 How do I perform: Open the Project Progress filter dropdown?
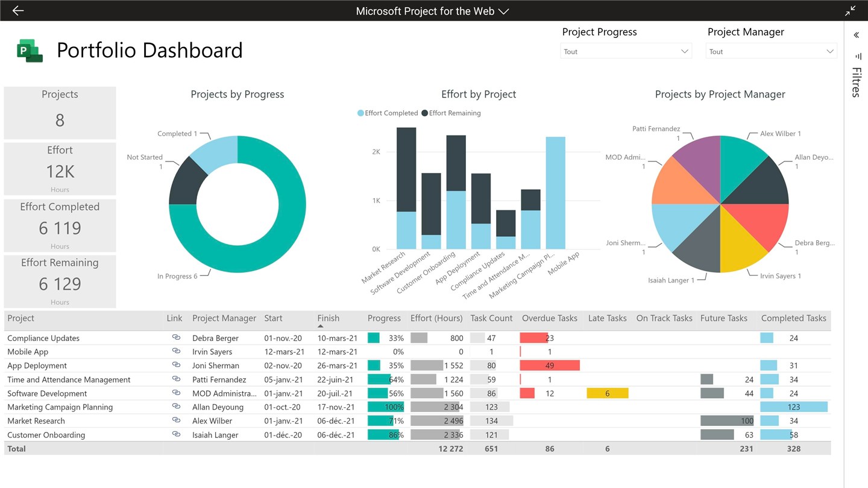(626, 51)
